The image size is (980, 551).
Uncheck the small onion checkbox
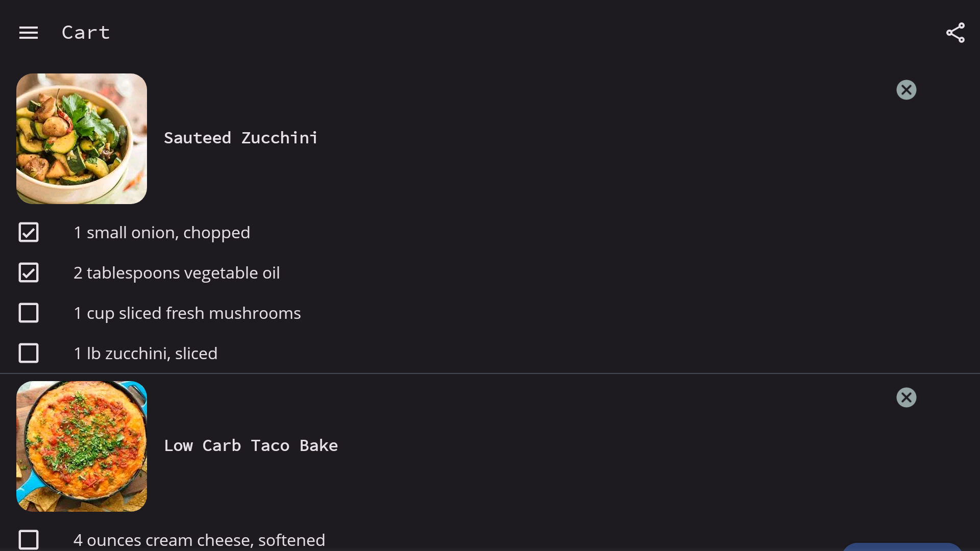coord(29,233)
